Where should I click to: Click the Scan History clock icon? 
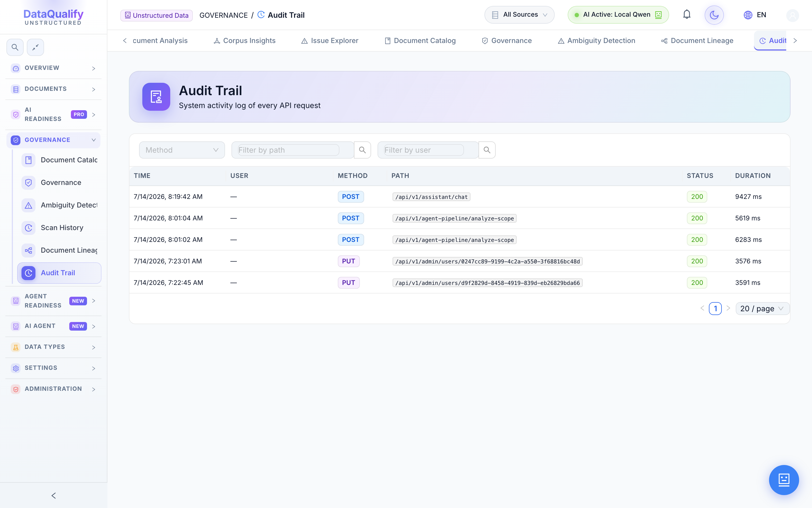pyautogui.click(x=28, y=228)
